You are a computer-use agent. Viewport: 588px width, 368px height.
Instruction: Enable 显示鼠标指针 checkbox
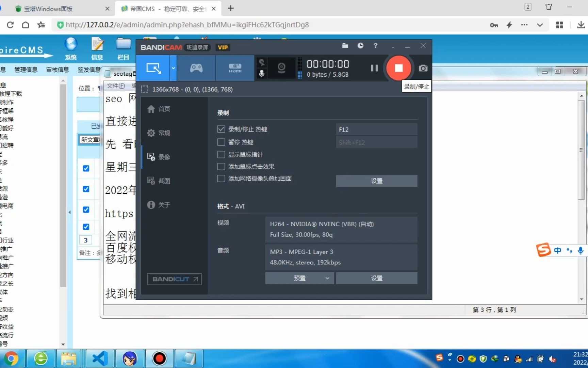tap(221, 154)
